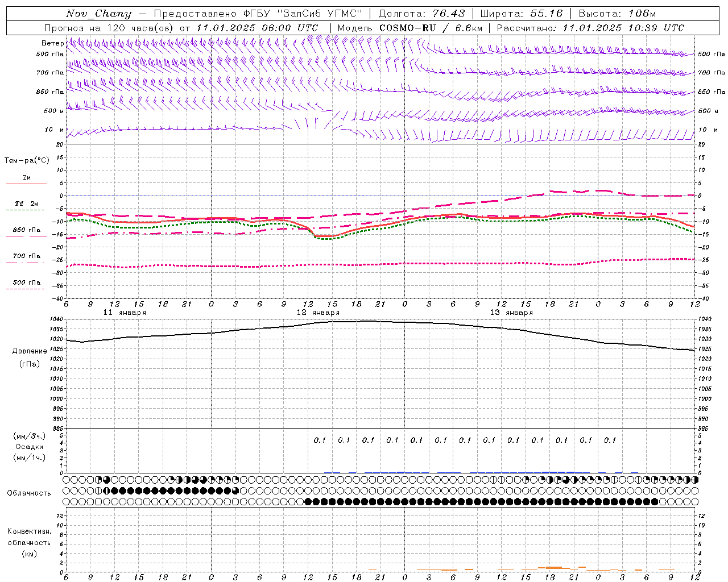Click the "500 гПа" temperature legend entry above the dotted line

26,282
